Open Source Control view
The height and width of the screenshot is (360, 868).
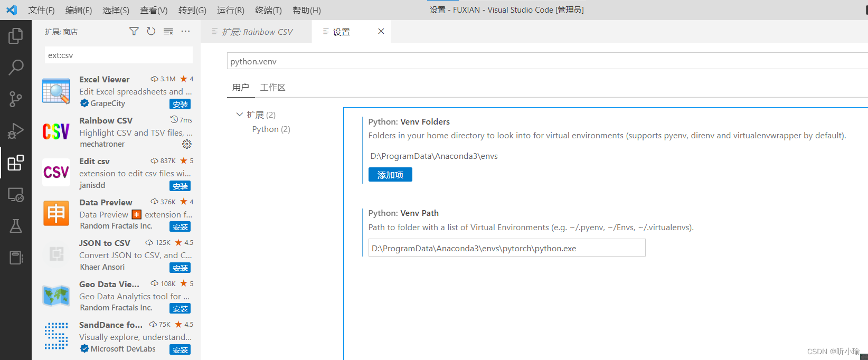coord(16,99)
